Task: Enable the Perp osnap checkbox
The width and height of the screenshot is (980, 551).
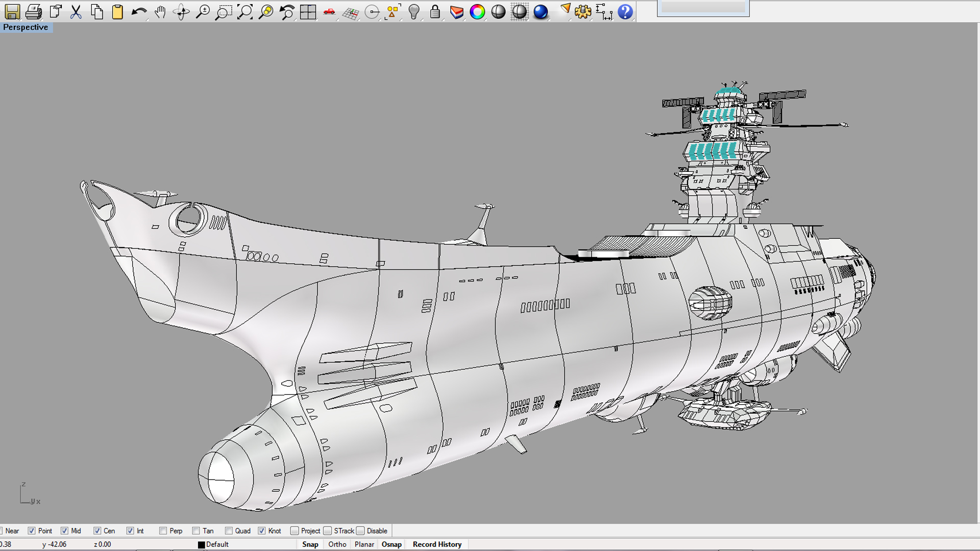Action: (x=163, y=531)
